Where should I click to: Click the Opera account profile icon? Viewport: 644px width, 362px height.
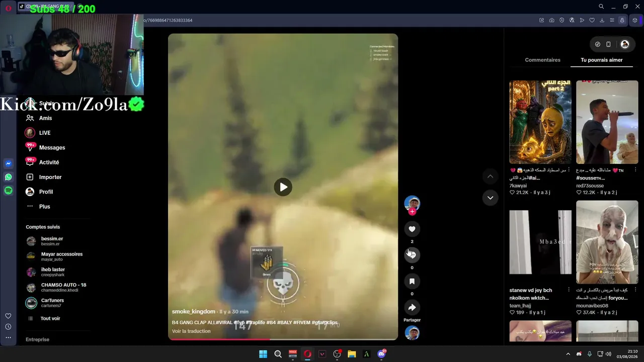point(622,20)
